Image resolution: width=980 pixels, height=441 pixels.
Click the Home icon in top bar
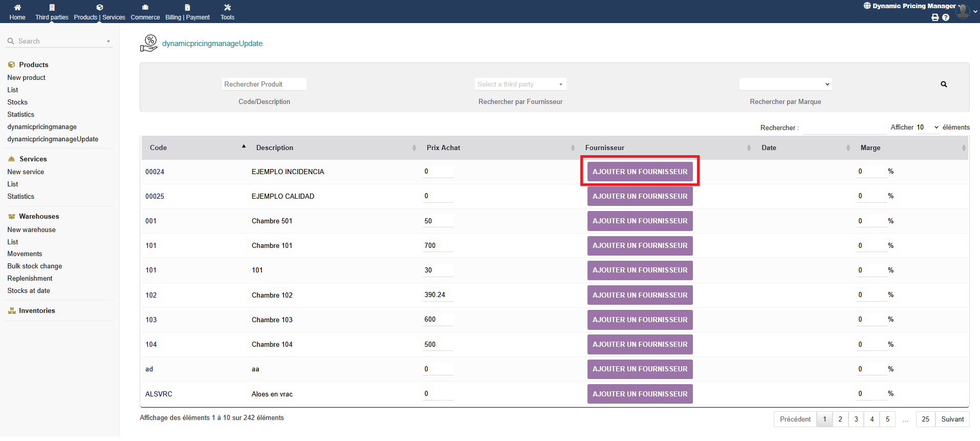(x=17, y=8)
